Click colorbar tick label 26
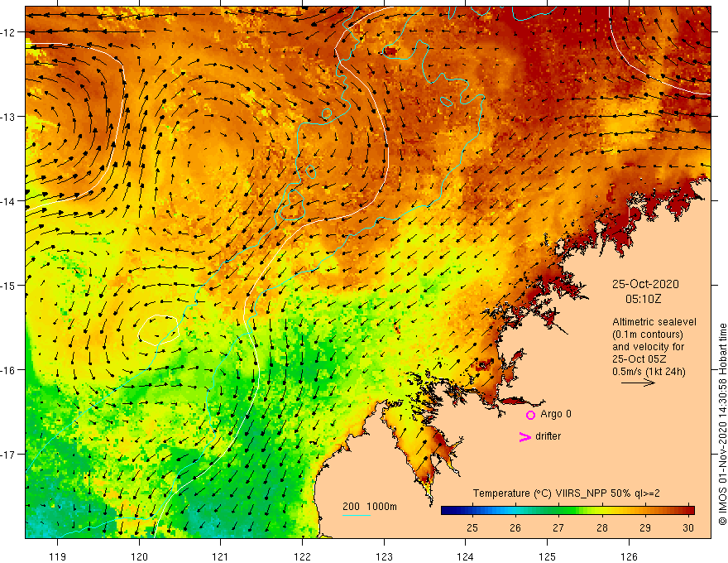Screen dimensions: 728x563 515,527
